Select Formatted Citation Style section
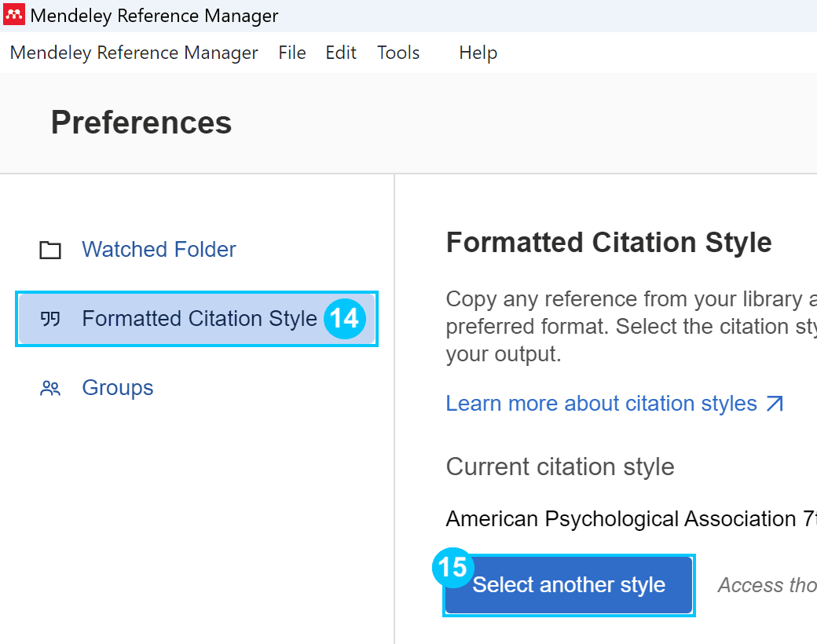Screen dimensions: 817x644 [197, 319]
